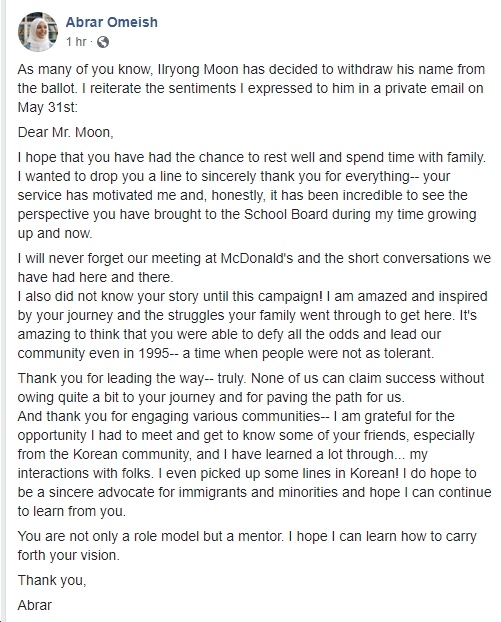Click the 'Abrar' signature at the bottom

(35, 605)
